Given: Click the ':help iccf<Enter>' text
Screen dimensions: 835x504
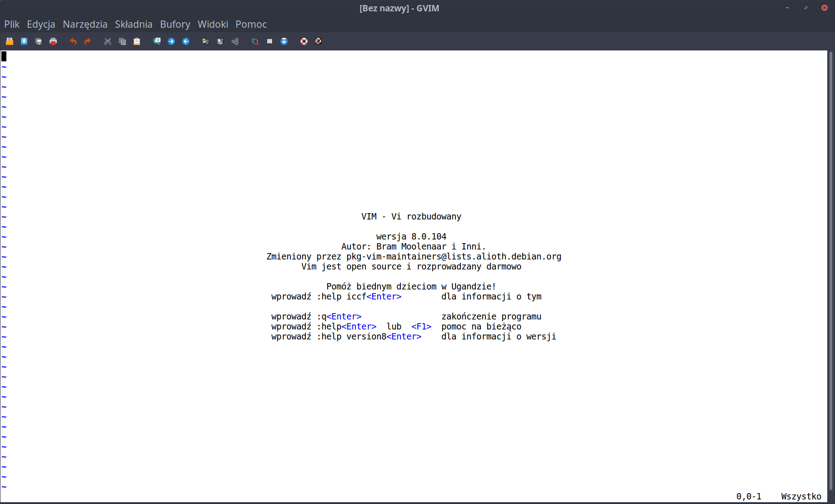Looking at the screenshot, I should click(x=359, y=296).
